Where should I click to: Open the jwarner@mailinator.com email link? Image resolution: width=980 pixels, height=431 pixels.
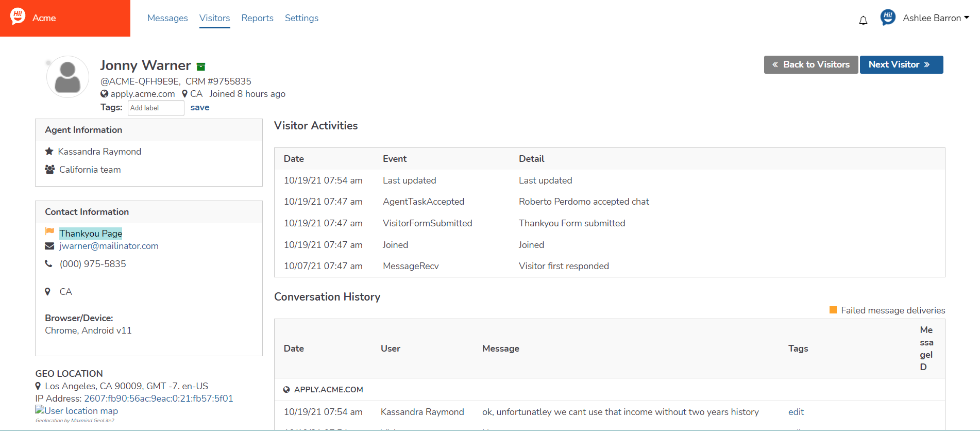(x=109, y=246)
